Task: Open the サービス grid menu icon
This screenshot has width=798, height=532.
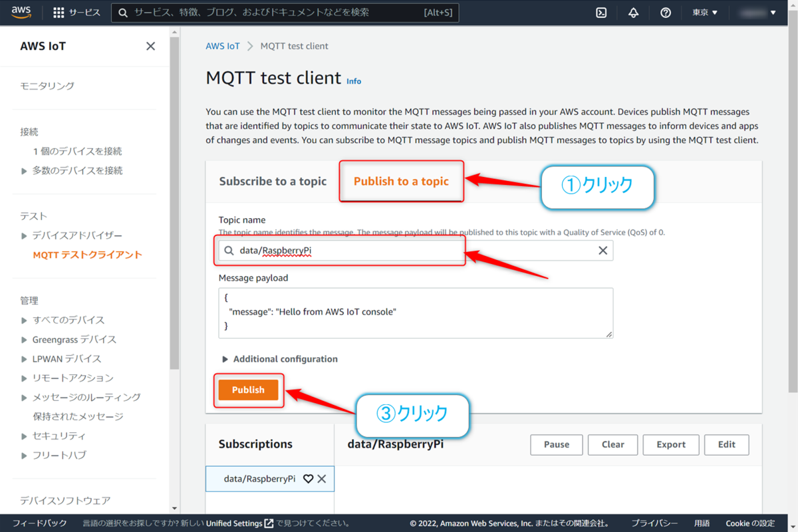Action: point(59,13)
